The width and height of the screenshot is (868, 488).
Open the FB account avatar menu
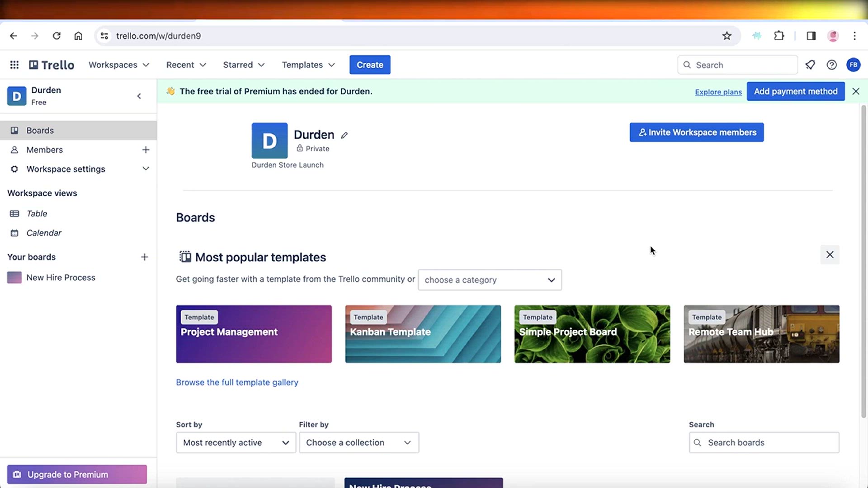pyautogui.click(x=853, y=65)
